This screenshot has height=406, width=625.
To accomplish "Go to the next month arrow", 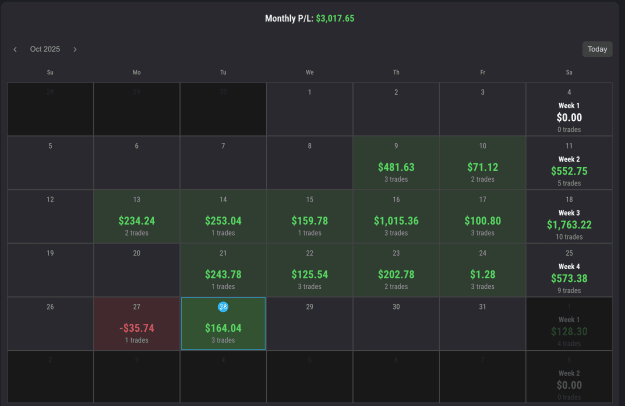I will 75,49.
